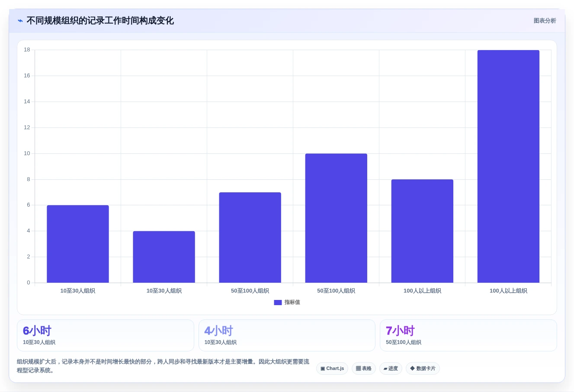Click the y-axis label 18
The width and height of the screenshot is (574, 392).
tap(27, 50)
